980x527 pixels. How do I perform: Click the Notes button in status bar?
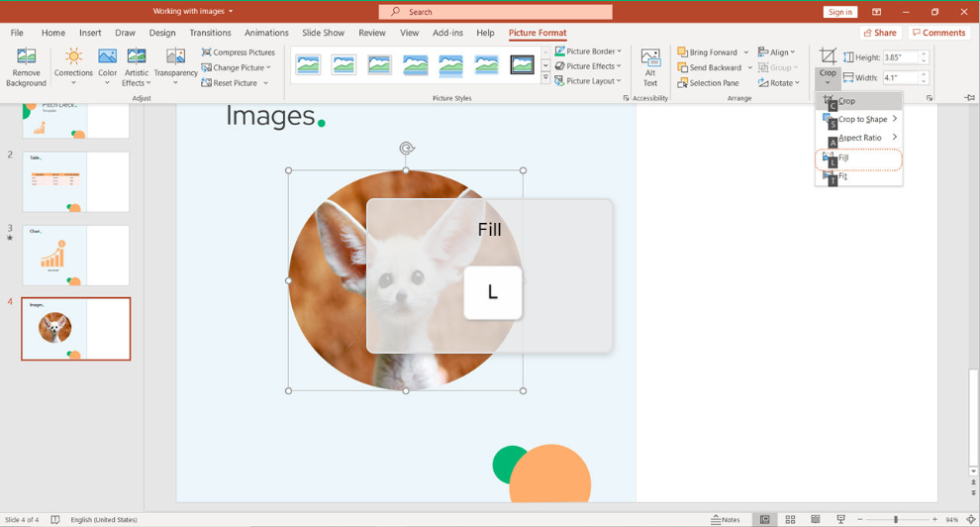(726, 519)
